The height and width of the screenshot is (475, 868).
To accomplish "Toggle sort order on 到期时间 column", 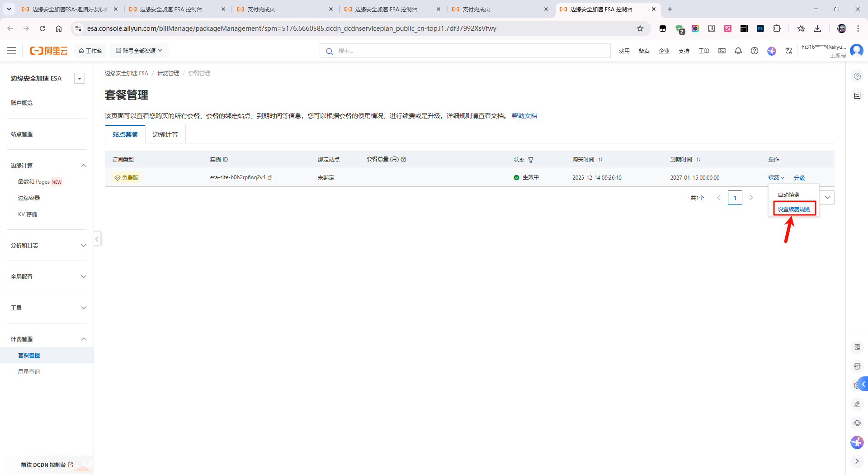I will 698,159.
